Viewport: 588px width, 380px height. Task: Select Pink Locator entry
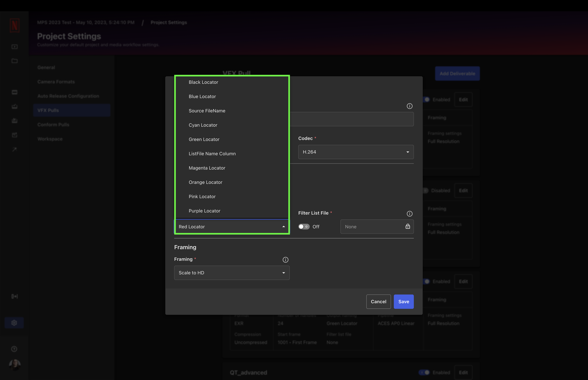pos(232,197)
